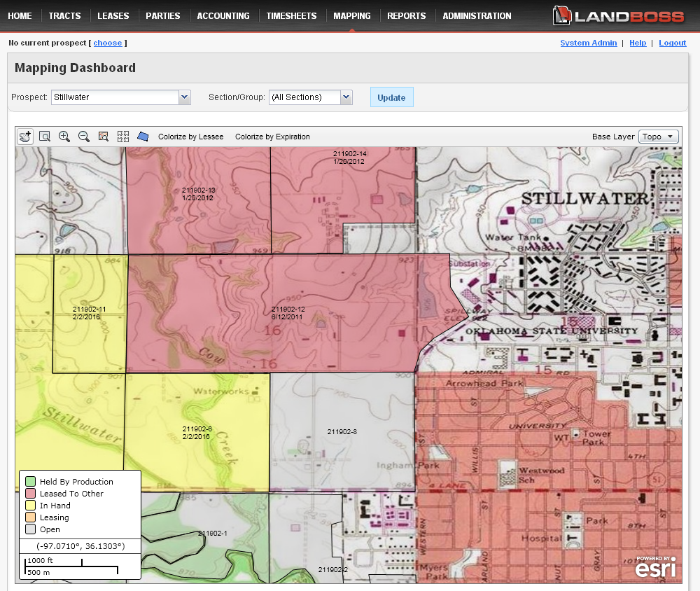Click the LandBoss logo

619,15
